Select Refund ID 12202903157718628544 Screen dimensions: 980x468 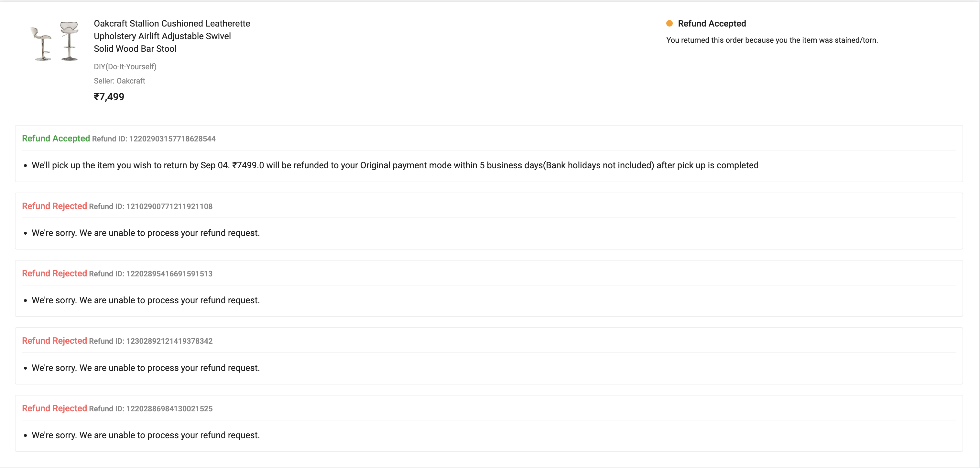154,139
